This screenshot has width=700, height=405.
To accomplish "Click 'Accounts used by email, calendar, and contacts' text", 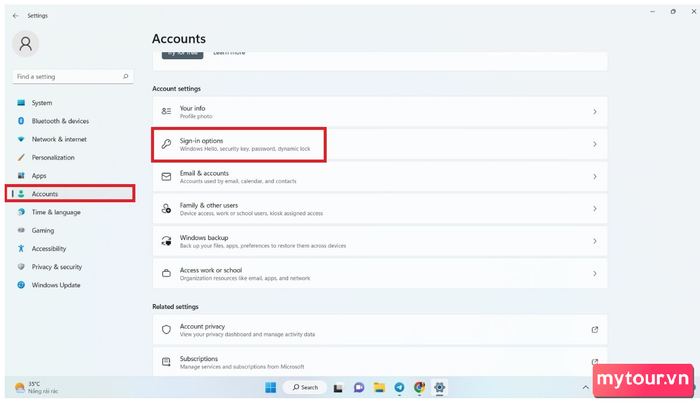I will pyautogui.click(x=238, y=181).
